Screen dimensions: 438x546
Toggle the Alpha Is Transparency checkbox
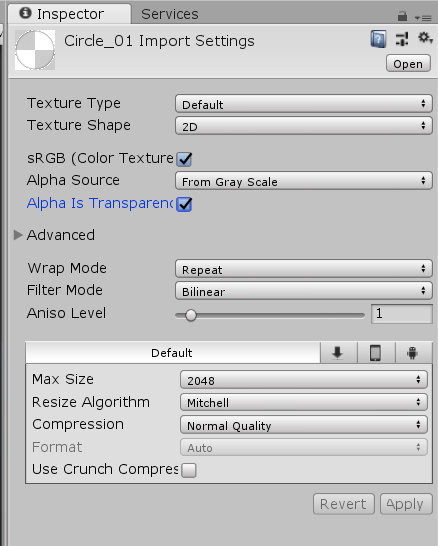184,204
